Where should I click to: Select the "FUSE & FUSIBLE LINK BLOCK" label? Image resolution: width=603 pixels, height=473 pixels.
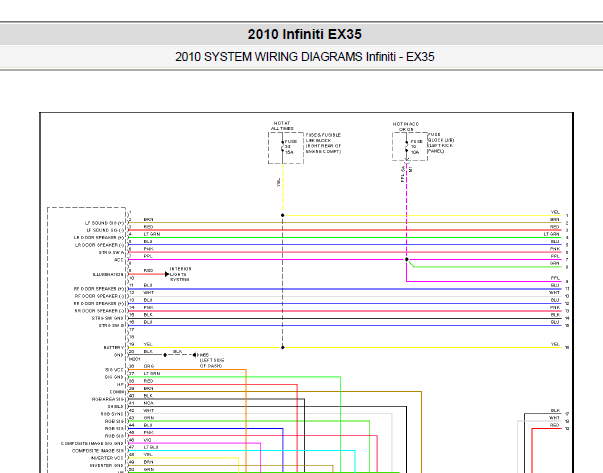(x=323, y=143)
